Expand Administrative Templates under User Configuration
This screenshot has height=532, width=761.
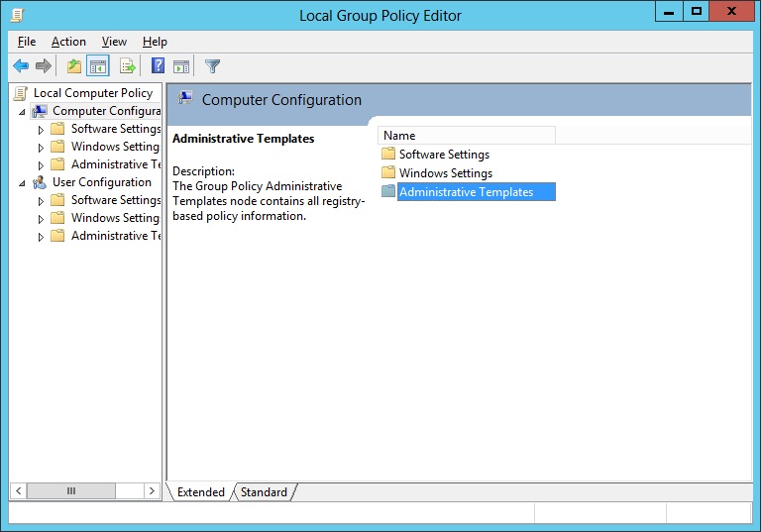[x=41, y=237]
